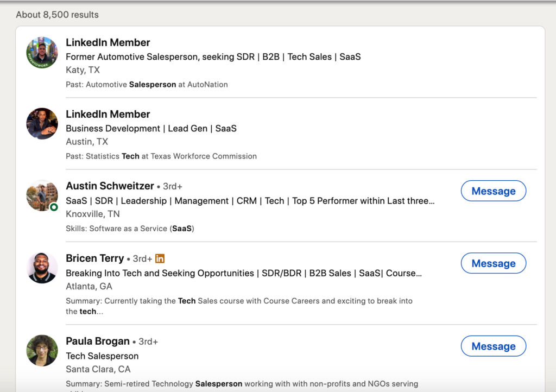Open Bricen Terry's profile name link
Image resolution: width=556 pixels, height=392 pixels.
[x=95, y=258]
